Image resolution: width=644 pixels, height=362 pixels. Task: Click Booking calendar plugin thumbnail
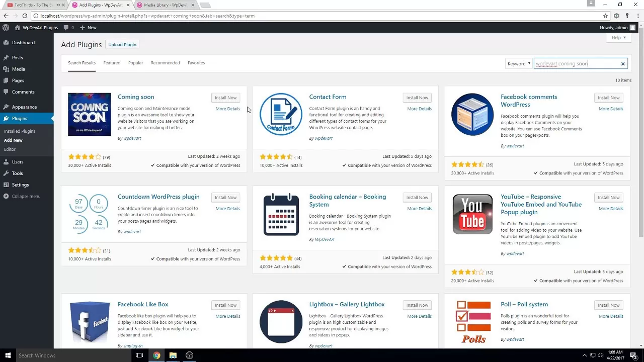281,214
